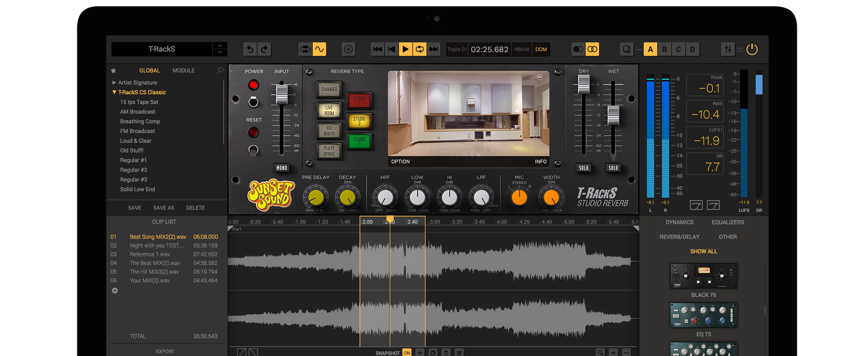Select the Breathing Comp preset
868x356 pixels.
point(140,122)
